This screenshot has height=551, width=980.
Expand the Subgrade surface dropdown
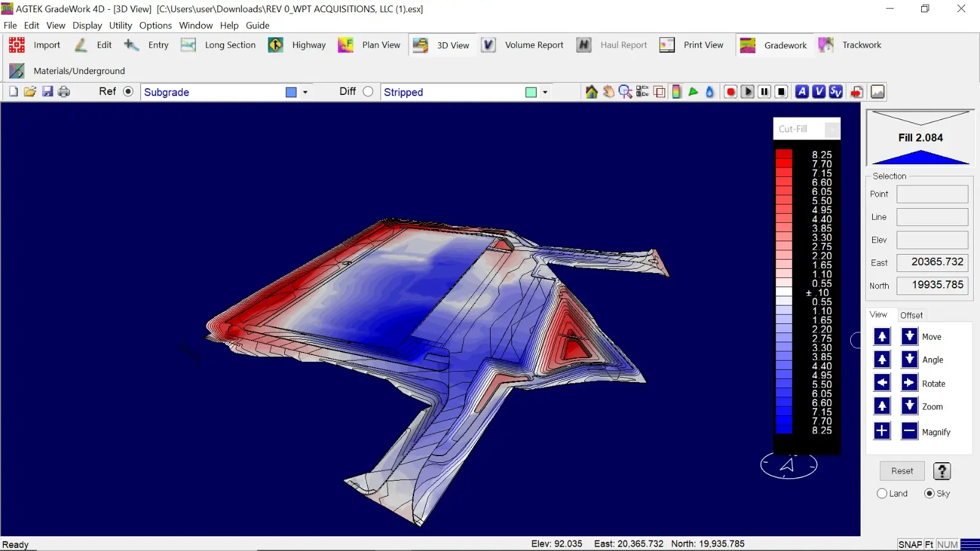tap(305, 92)
